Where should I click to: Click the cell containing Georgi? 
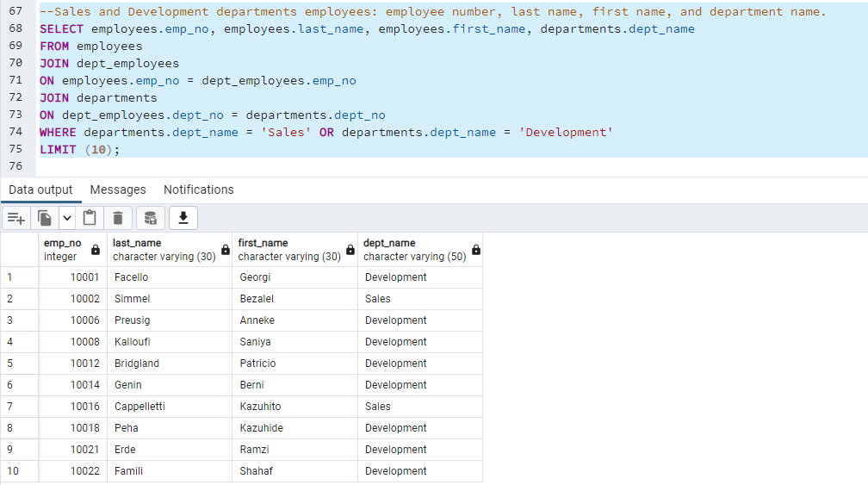click(295, 277)
